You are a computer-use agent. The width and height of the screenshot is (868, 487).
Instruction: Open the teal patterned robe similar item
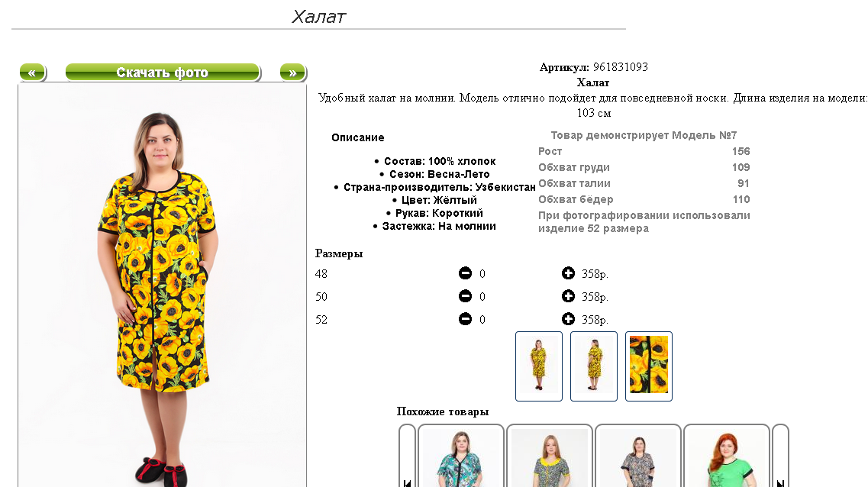[x=461, y=456]
